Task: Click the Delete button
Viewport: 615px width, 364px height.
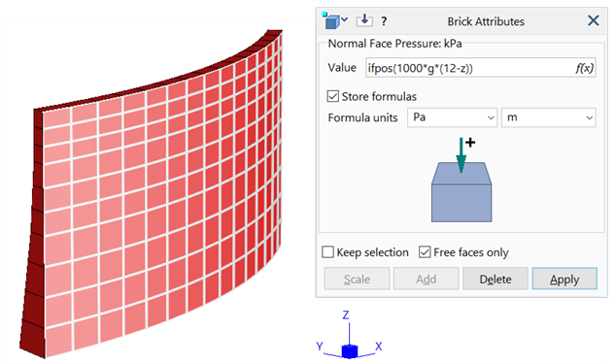Action: click(495, 279)
